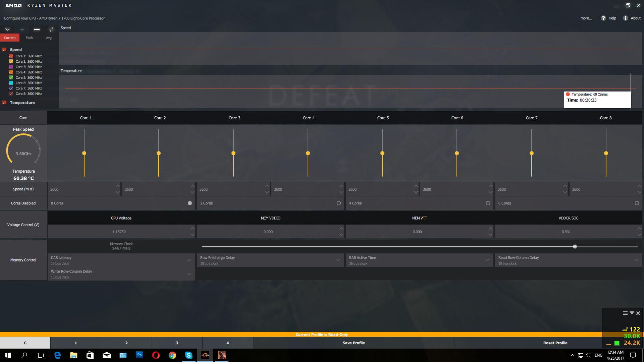Image resolution: width=644 pixels, height=362 pixels.
Task: Uncheck the Core 5 speed checkbox
Action: tap(11, 78)
